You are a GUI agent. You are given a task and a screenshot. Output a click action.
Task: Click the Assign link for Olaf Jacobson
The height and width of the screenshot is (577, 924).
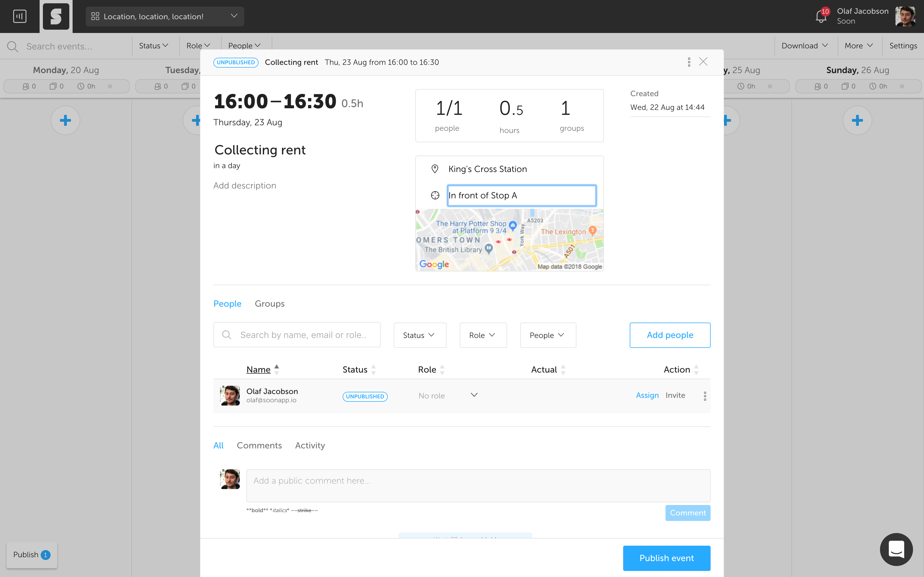point(647,395)
